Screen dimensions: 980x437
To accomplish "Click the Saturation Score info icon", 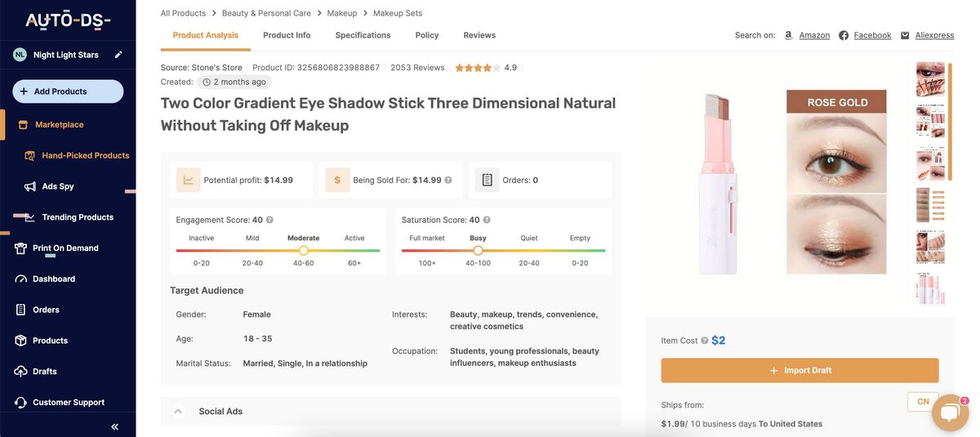I will [487, 220].
